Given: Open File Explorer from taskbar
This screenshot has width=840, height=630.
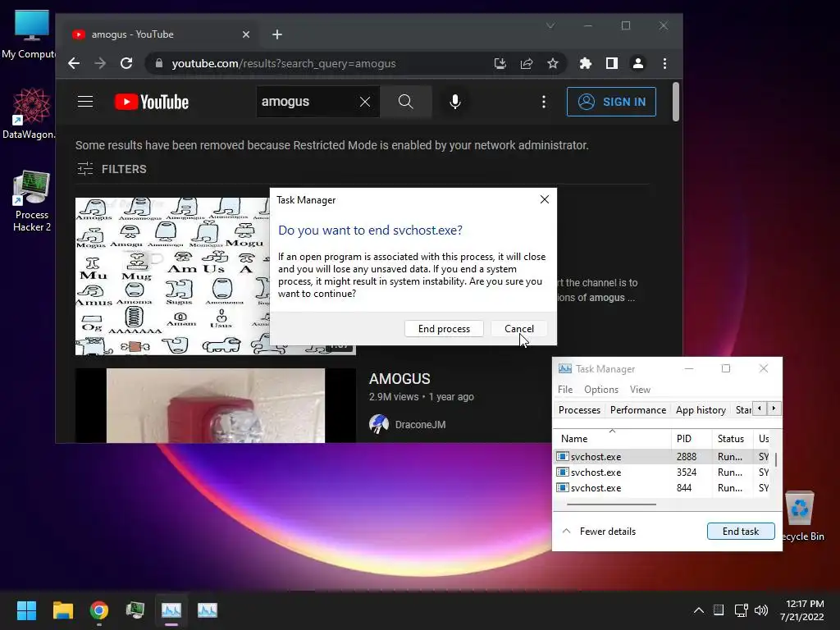Looking at the screenshot, I should coord(62,610).
